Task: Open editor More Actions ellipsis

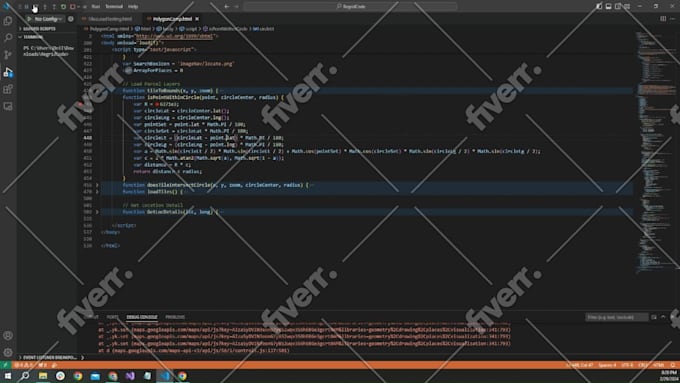Action: 673,19
